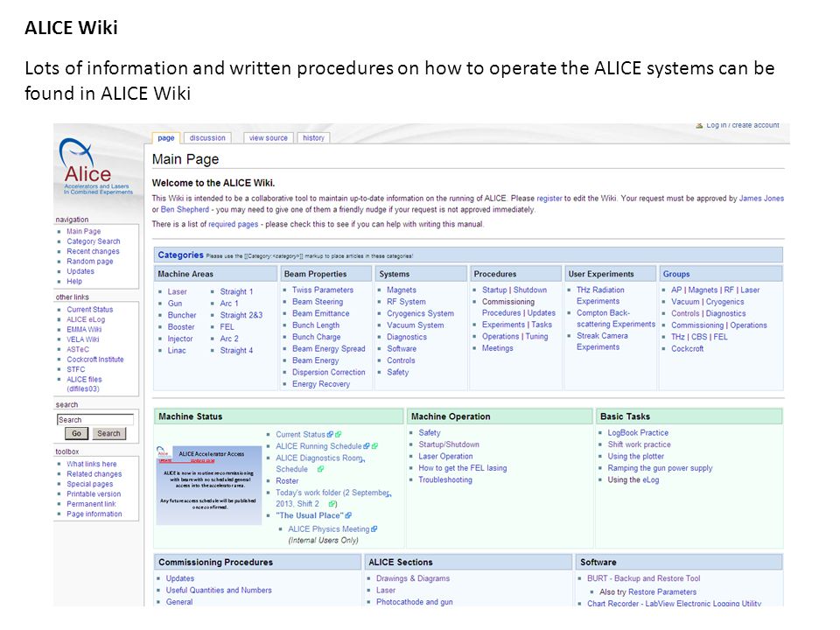Open the Booster machine area link

coord(180,327)
